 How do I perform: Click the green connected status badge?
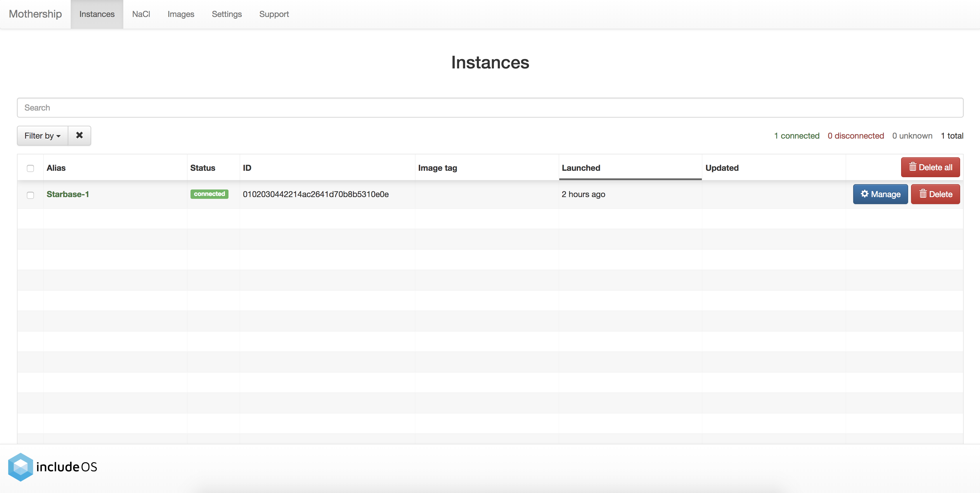coord(209,194)
